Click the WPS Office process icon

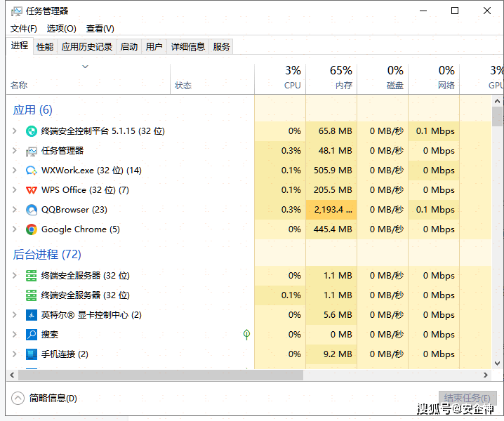click(x=31, y=190)
